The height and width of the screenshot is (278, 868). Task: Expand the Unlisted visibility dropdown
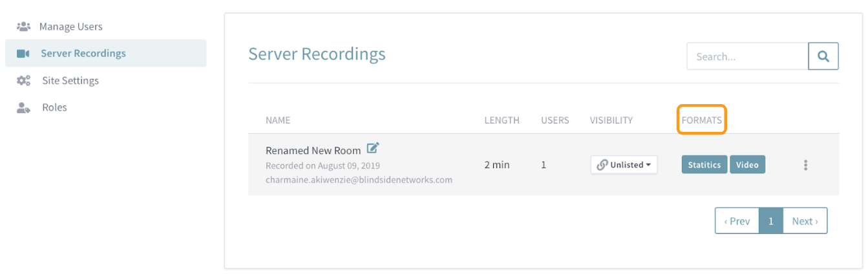pyautogui.click(x=624, y=165)
